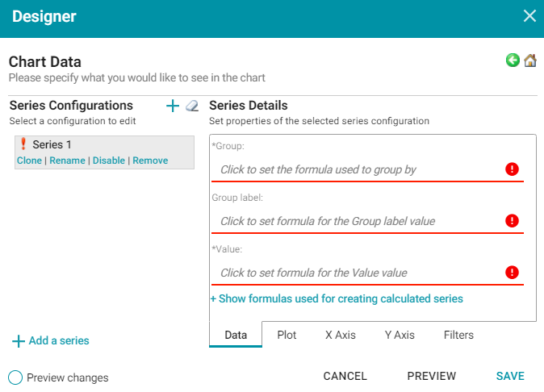The height and width of the screenshot is (392, 544).
Task: Open the X Axis tab
Action: tap(341, 335)
